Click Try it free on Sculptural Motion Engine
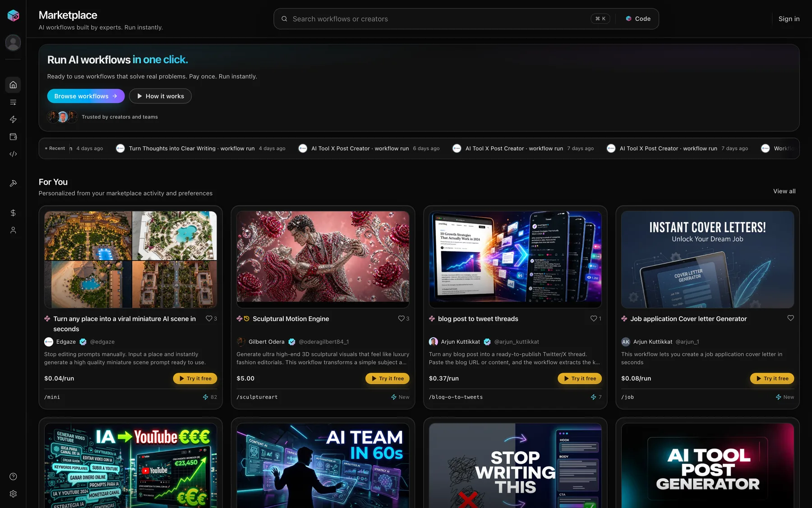 pos(387,378)
